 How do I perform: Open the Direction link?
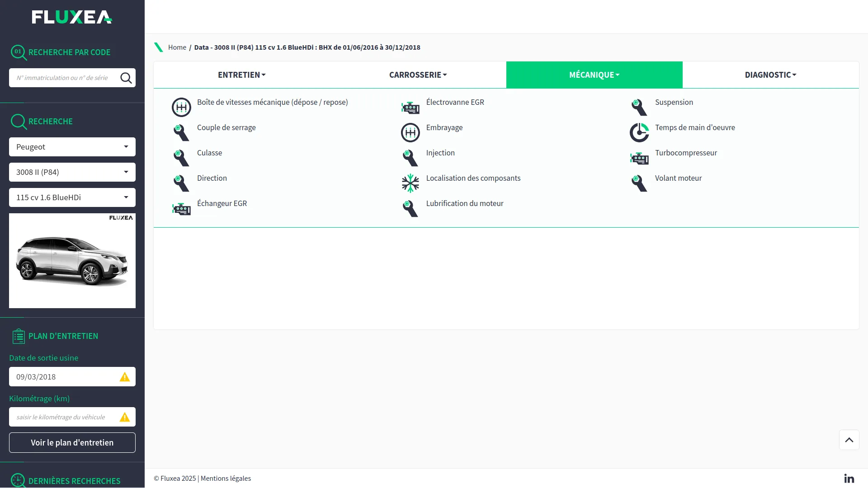(212, 178)
